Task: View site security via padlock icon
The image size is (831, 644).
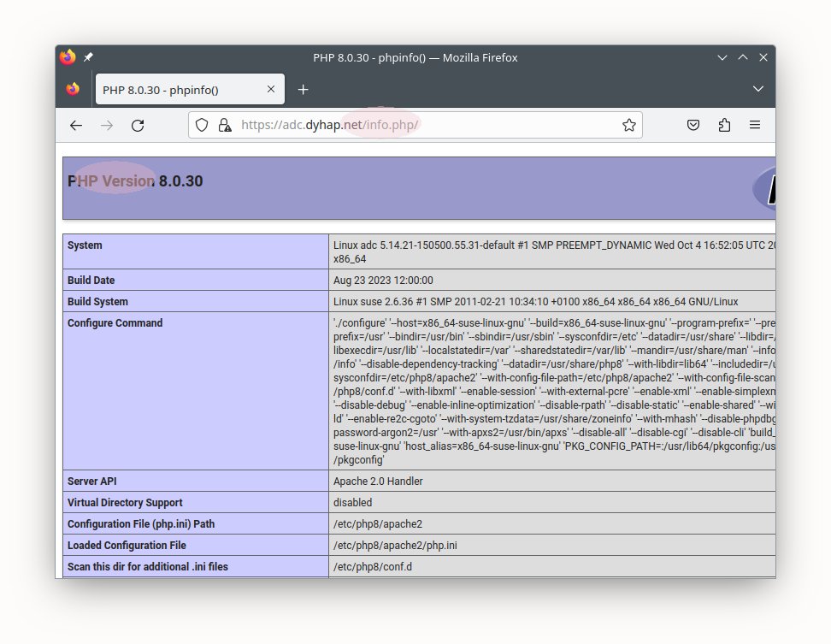Action: 224,125
